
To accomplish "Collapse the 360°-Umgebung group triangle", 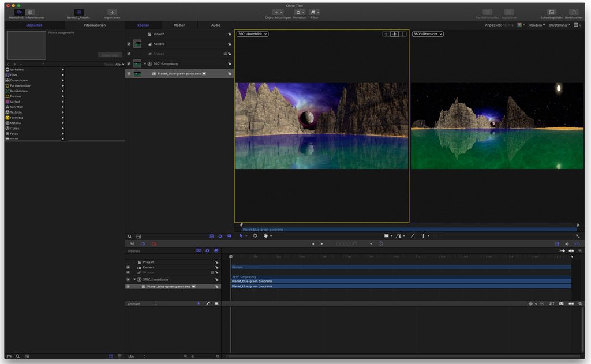I will [145, 63].
